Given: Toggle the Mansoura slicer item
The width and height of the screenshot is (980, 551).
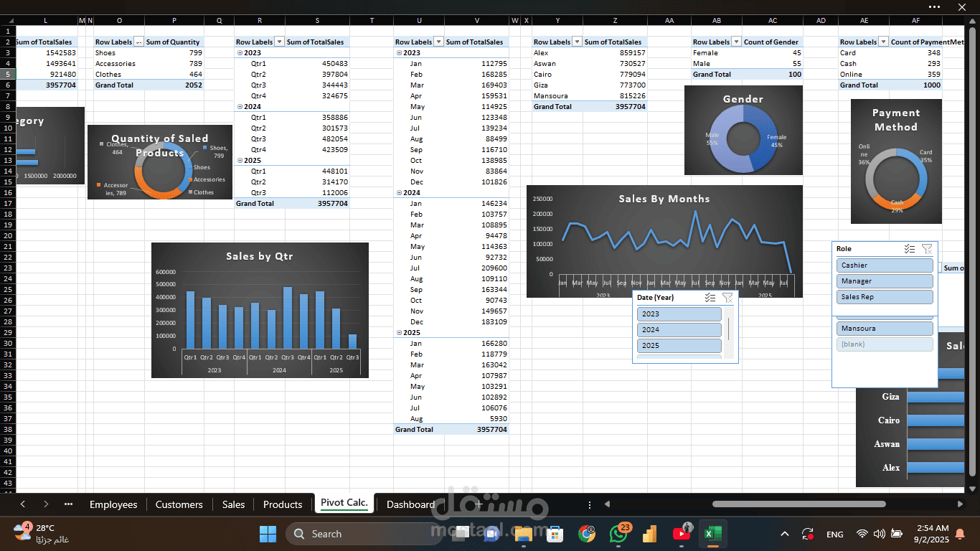Looking at the screenshot, I should click(x=885, y=329).
